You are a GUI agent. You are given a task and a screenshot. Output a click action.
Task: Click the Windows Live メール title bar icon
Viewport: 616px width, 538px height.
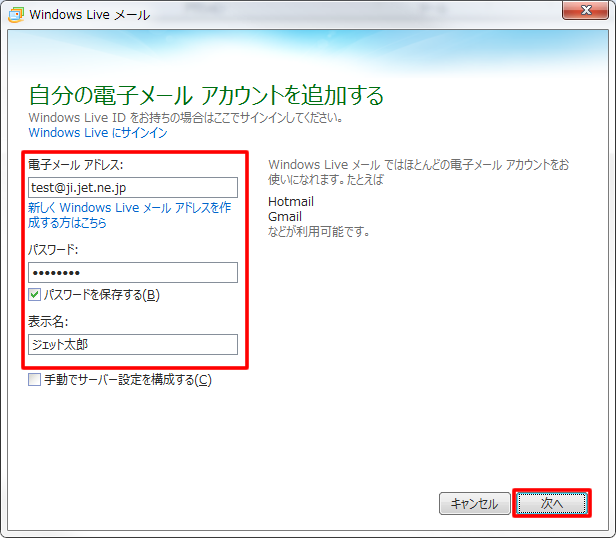coord(15,14)
